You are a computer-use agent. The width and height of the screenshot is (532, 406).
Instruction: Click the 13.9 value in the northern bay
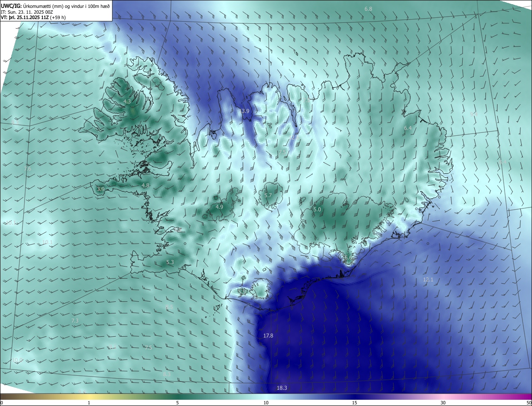(x=244, y=111)
